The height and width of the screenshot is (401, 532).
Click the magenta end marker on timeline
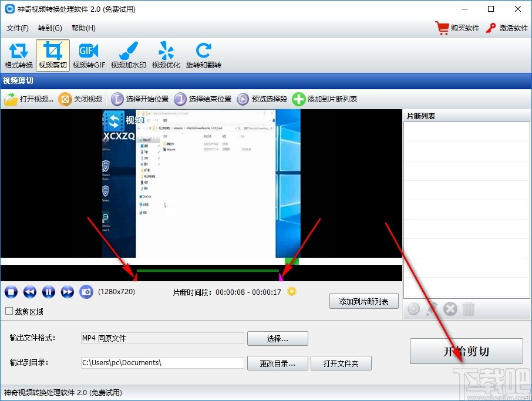tap(281, 277)
